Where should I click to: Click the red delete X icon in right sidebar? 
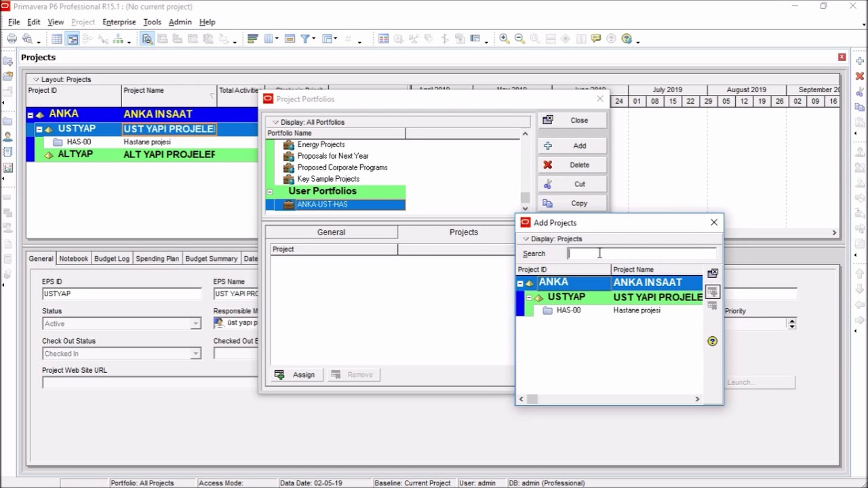[860, 76]
